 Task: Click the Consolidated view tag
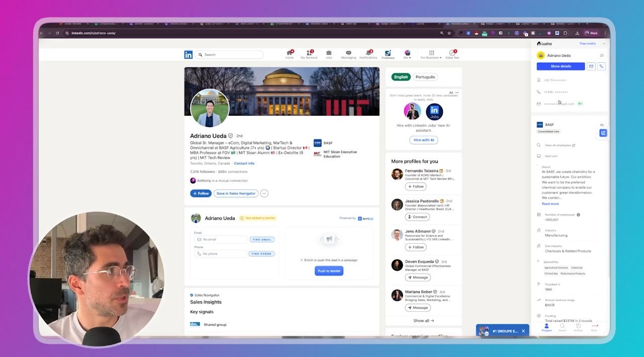(548, 132)
